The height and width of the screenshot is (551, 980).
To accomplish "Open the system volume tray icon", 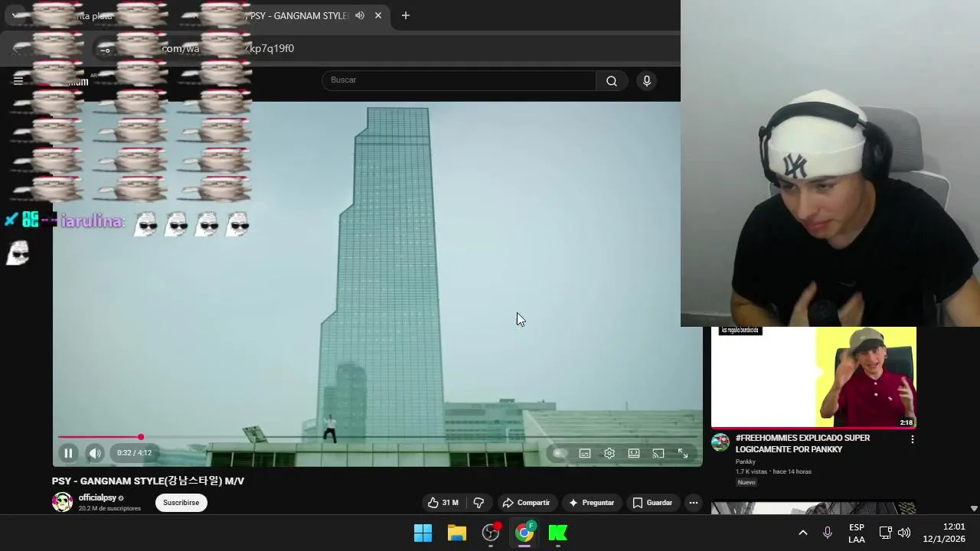I will 904,533.
